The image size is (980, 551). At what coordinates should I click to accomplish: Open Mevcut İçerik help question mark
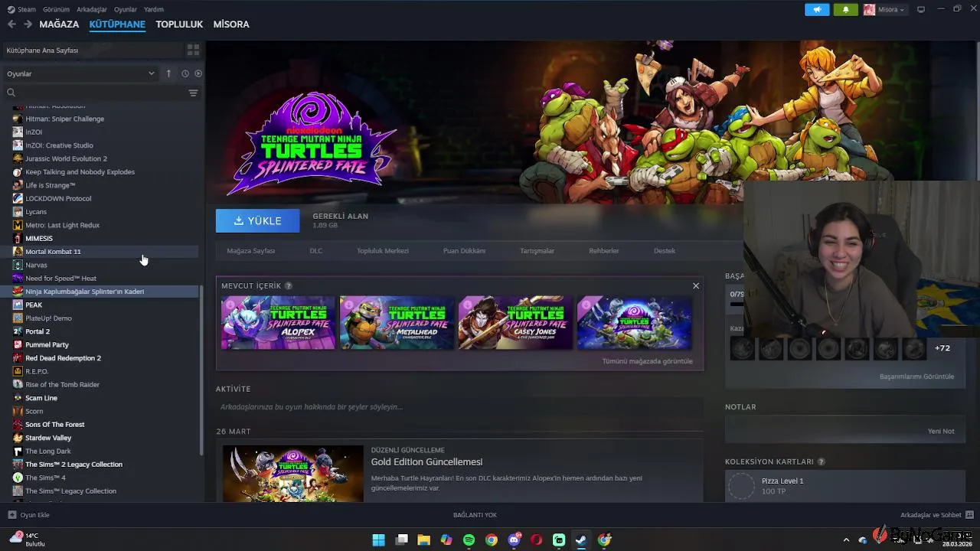click(x=289, y=286)
